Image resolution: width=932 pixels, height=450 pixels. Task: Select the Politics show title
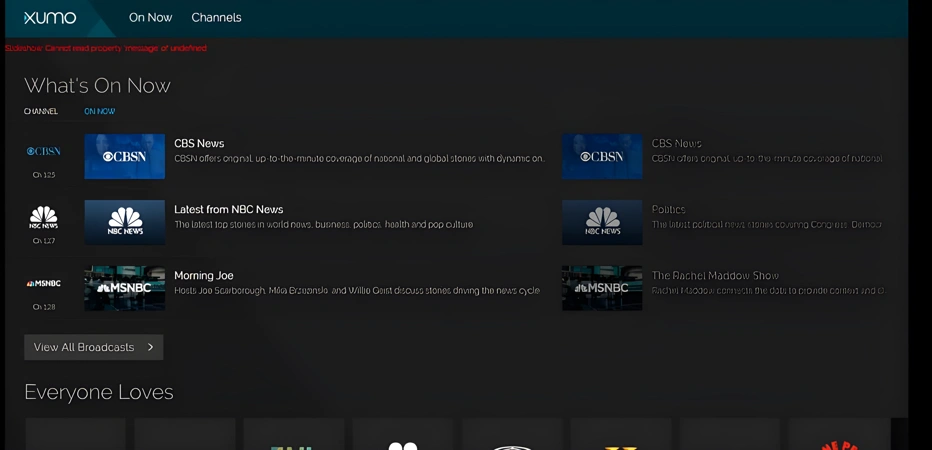point(669,209)
